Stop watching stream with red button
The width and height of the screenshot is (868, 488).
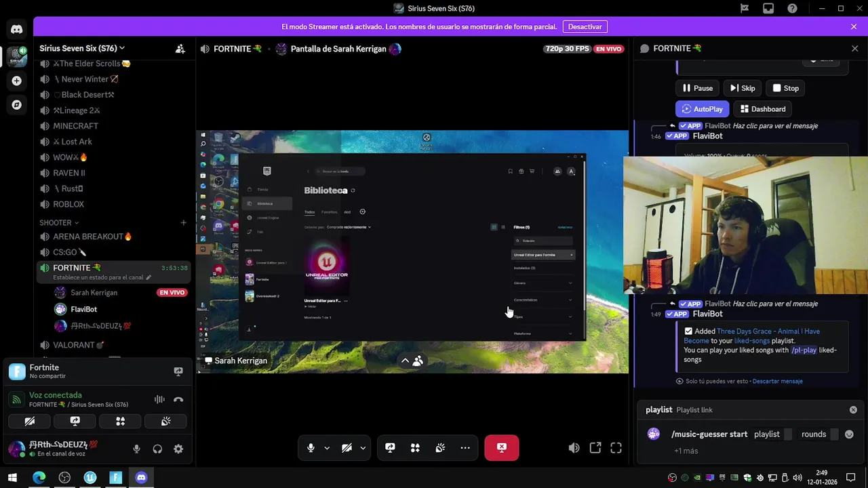pyautogui.click(x=502, y=447)
